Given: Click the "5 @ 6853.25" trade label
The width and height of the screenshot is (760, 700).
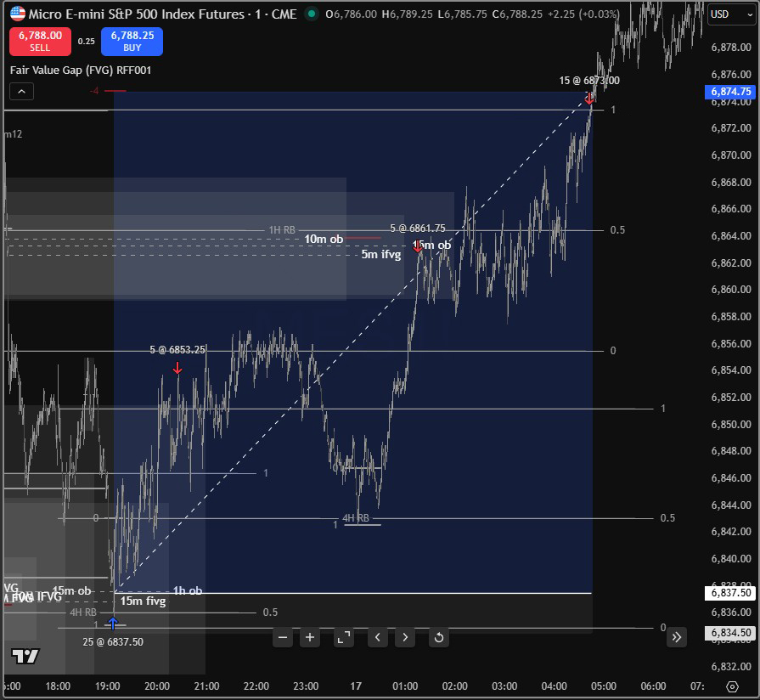Looking at the screenshot, I should (177, 349).
